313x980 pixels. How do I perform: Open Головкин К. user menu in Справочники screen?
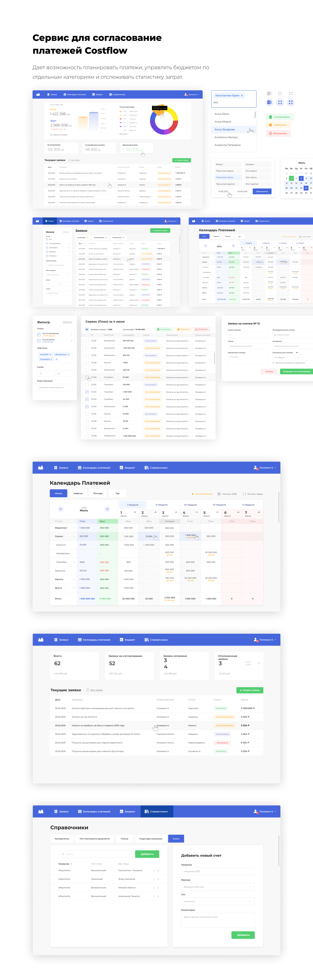click(x=265, y=812)
